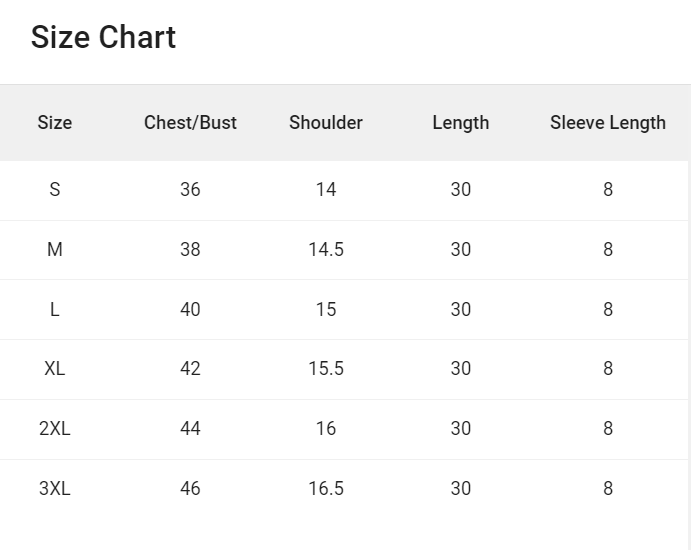
Task: Click the shoulder value 16.5
Action: pos(326,489)
